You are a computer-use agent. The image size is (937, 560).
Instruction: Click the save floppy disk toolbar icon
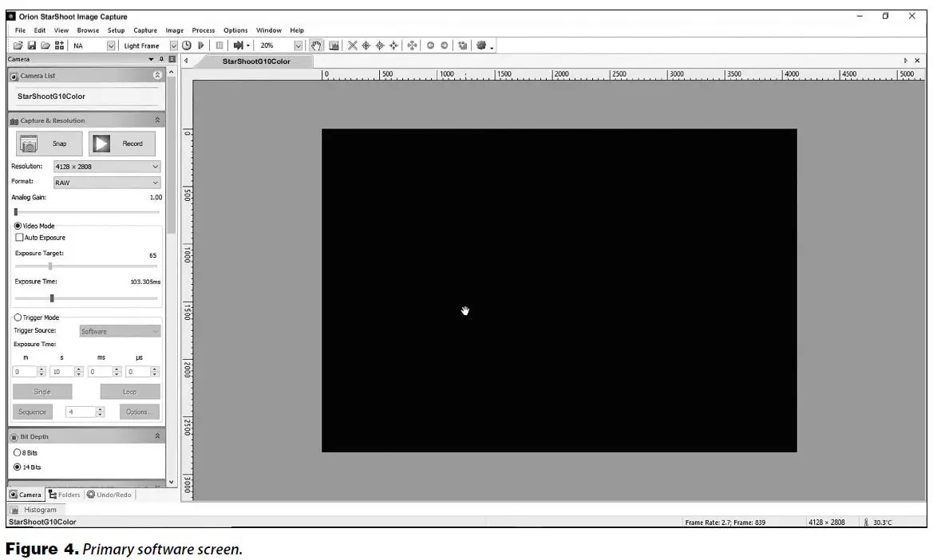click(32, 45)
